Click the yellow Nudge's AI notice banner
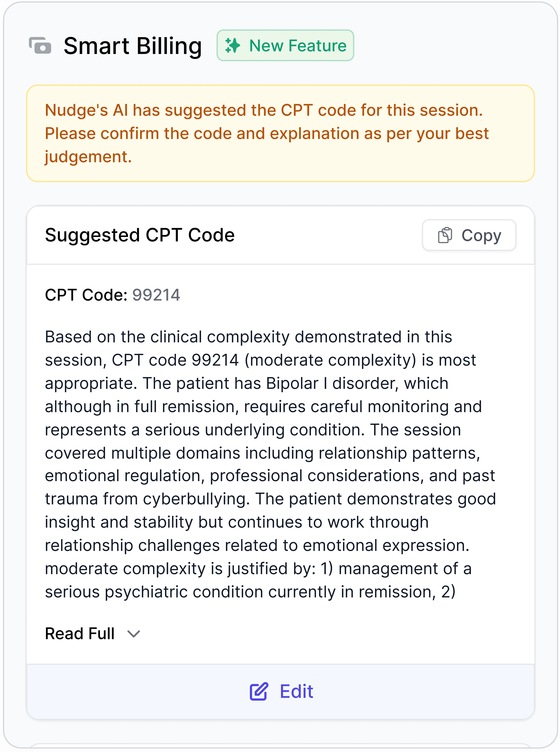 tap(280, 134)
